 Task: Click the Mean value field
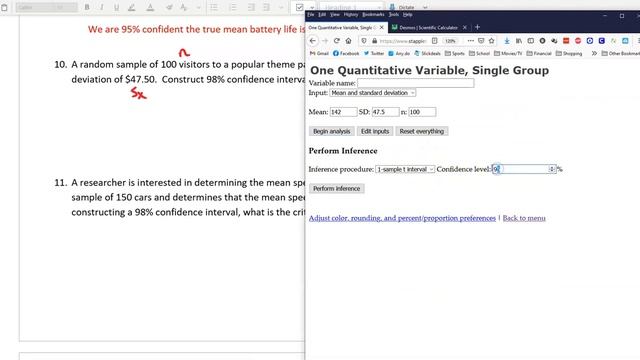(x=343, y=112)
